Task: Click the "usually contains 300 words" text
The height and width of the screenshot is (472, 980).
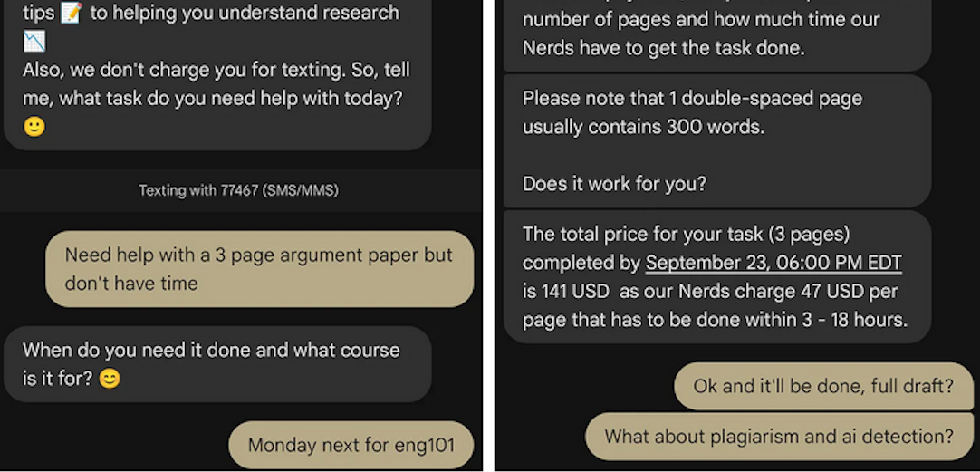Action: pos(643,127)
